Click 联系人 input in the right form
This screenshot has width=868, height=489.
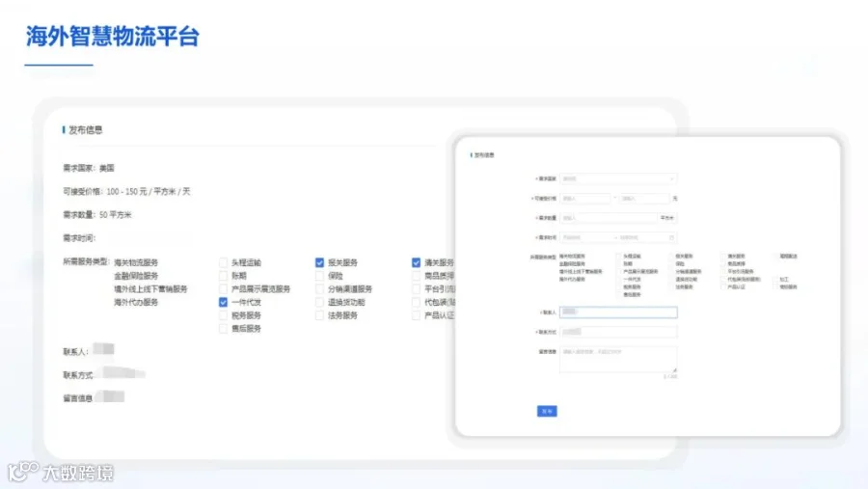click(618, 312)
